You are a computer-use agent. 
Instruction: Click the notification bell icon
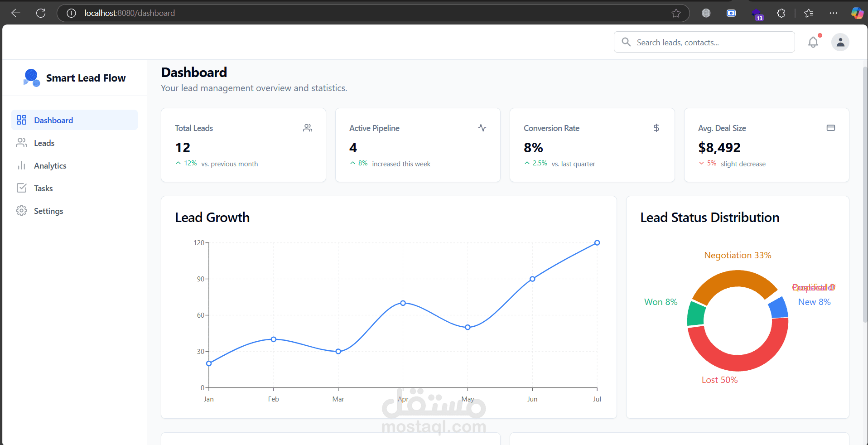point(813,42)
